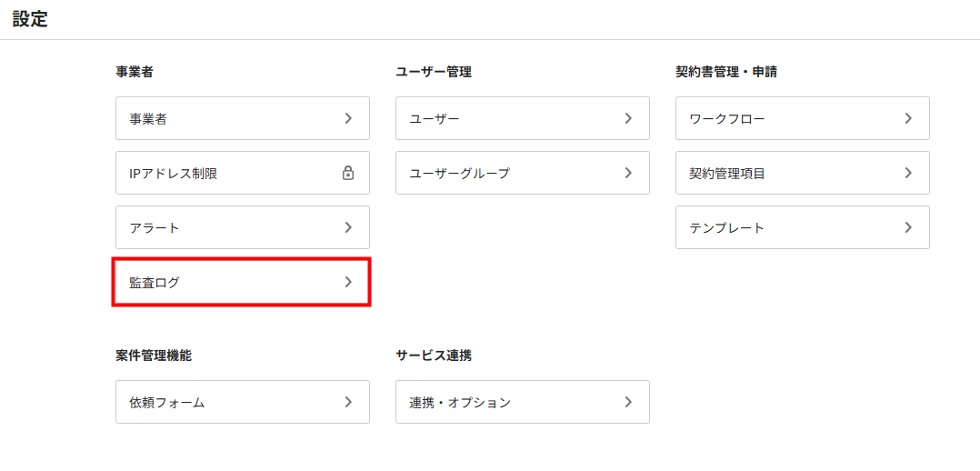Open the ユーザーグループ settings

pos(523,173)
